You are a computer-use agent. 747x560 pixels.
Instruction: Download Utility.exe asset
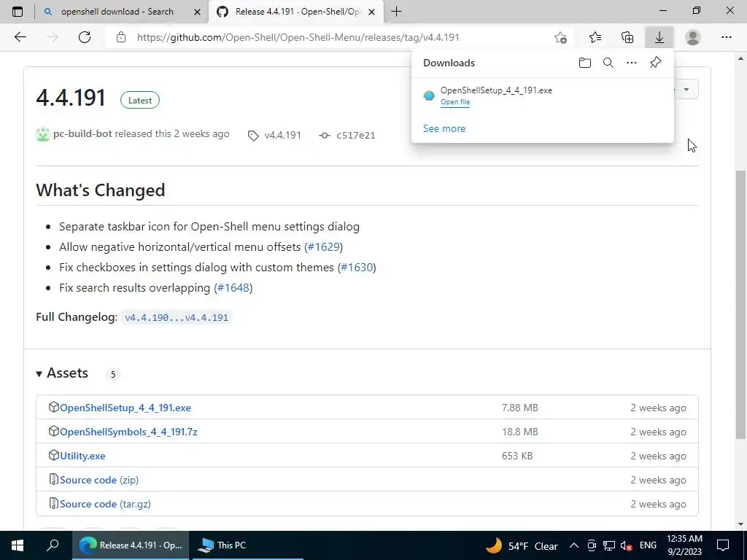click(82, 456)
